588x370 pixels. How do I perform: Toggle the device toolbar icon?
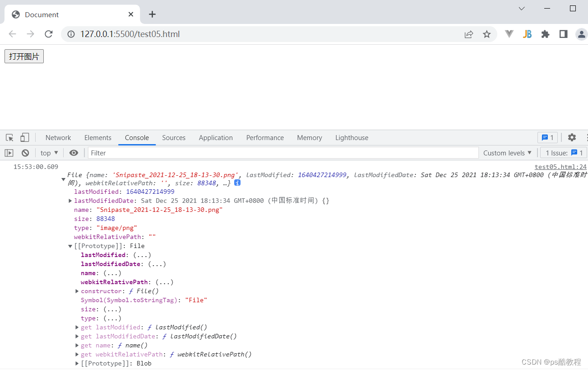click(25, 138)
